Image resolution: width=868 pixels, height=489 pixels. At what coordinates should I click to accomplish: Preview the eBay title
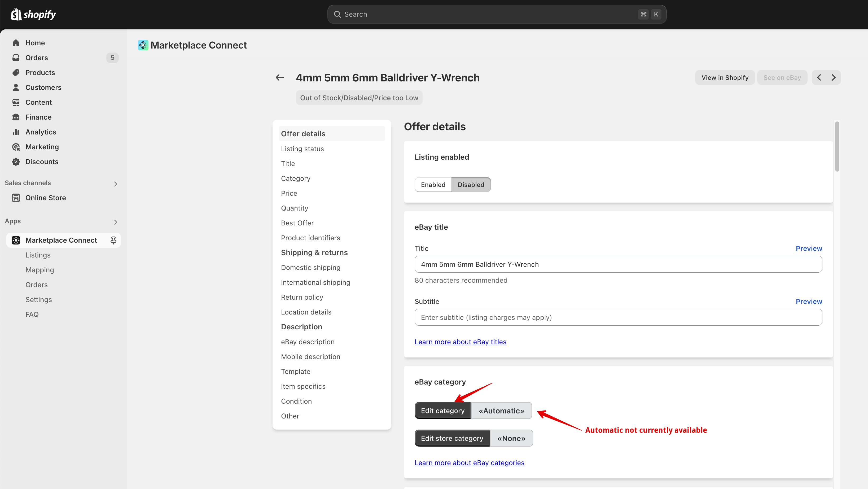809,248
